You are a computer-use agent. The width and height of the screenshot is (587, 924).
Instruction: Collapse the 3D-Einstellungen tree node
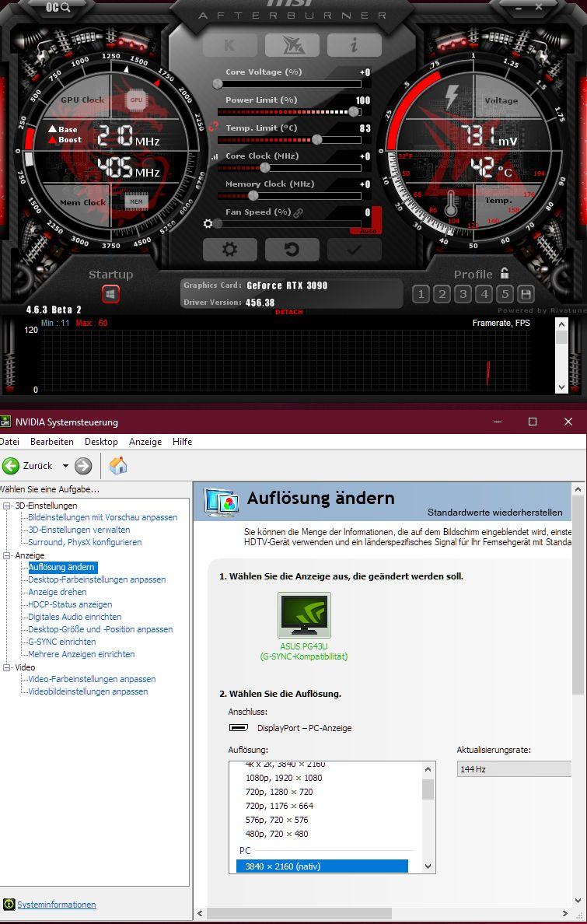[7, 506]
